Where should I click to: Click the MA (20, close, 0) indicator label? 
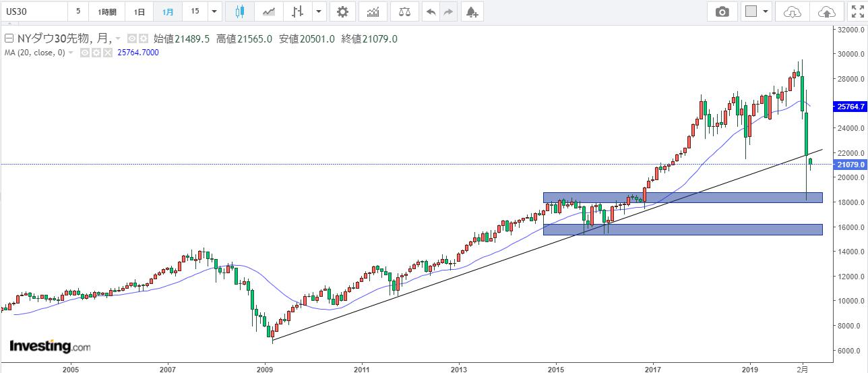click(34, 53)
